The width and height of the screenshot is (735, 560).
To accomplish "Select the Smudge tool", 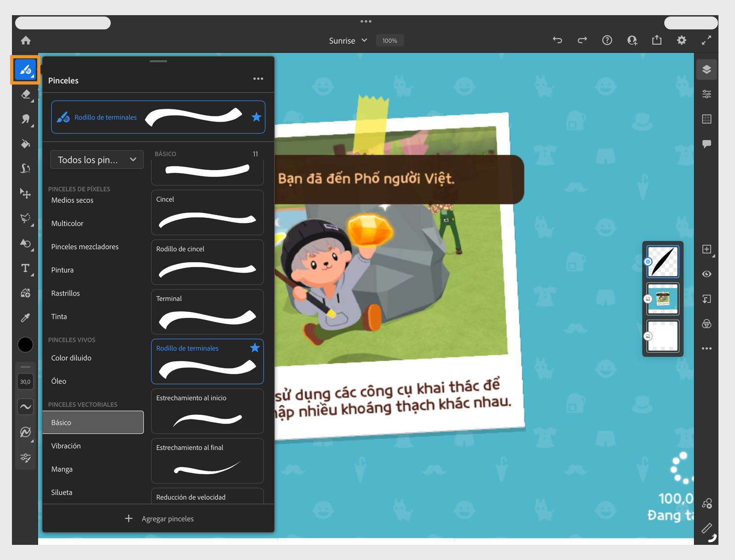I will pos(26,119).
